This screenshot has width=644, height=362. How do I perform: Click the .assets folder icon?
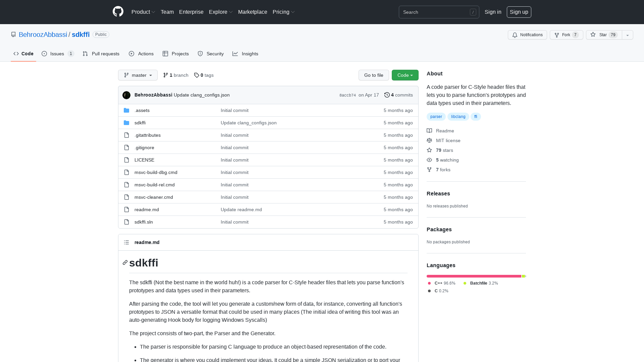[126, 110]
